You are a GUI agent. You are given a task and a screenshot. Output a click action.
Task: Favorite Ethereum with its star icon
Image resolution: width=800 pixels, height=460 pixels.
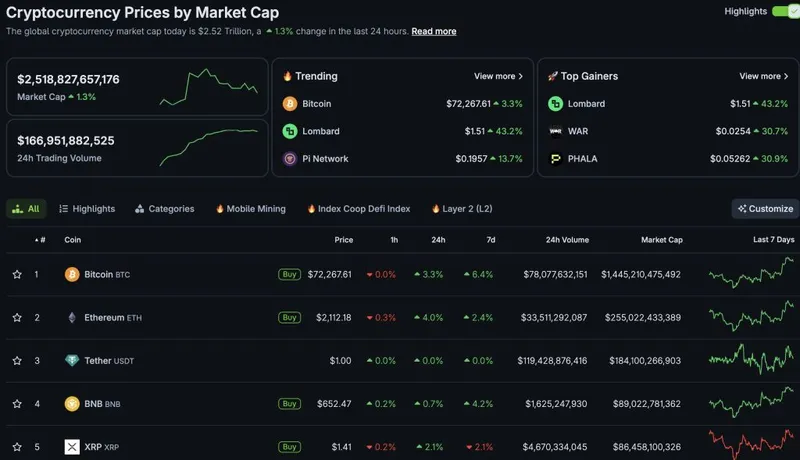(x=17, y=317)
